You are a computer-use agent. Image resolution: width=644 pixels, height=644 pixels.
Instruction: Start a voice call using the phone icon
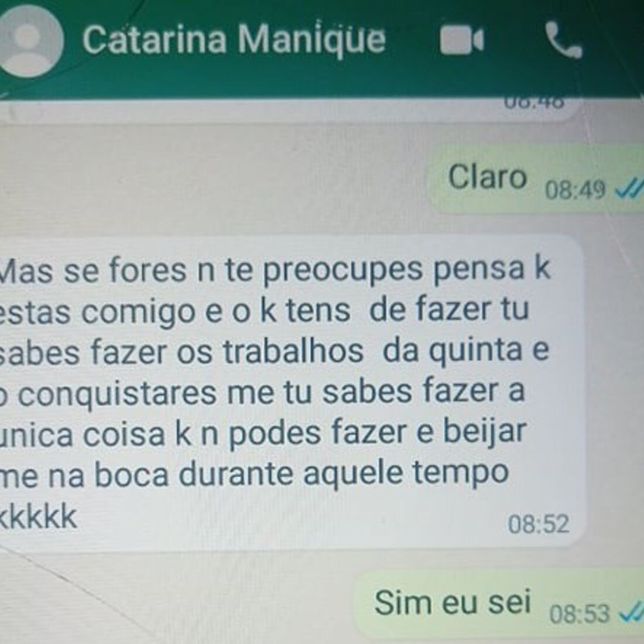[563, 40]
